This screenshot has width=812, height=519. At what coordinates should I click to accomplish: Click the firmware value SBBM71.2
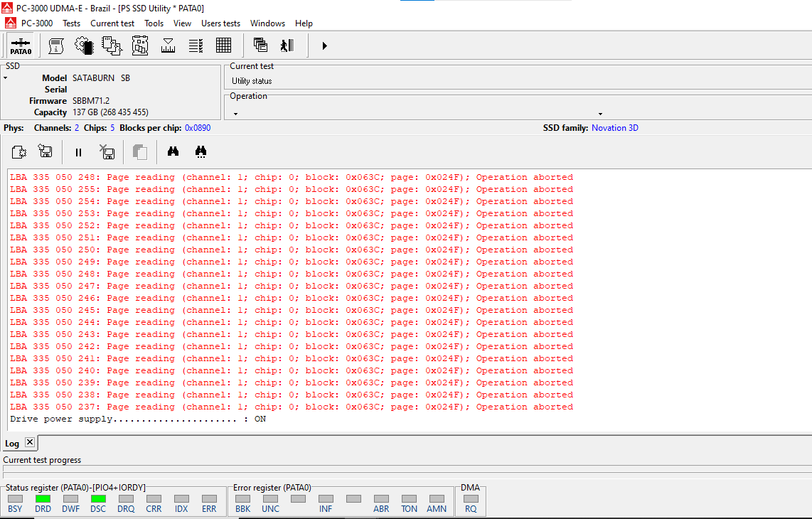[91, 101]
